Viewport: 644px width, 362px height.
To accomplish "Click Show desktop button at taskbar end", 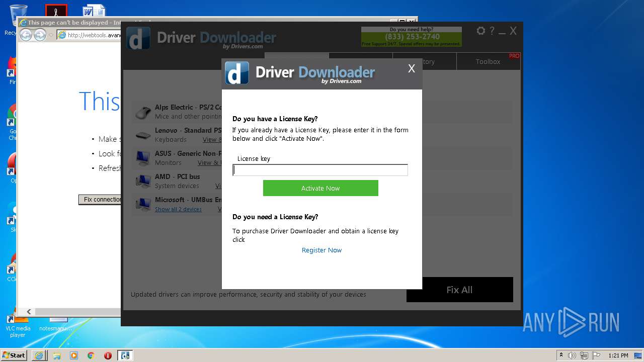I will click(x=639, y=355).
